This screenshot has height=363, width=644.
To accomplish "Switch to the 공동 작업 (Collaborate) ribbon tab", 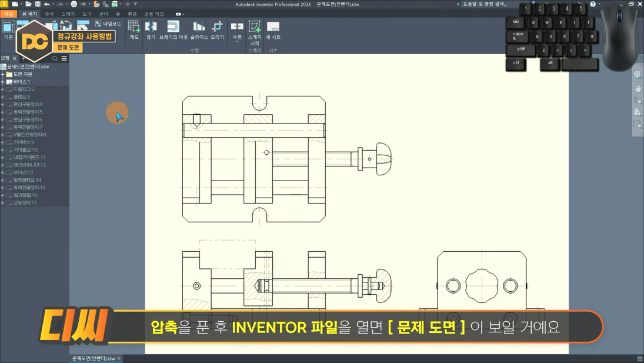I will point(154,14).
